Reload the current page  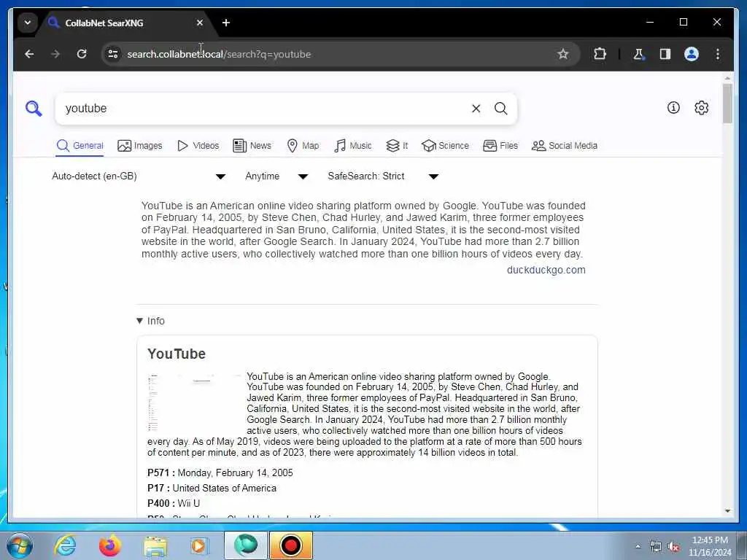pos(82,54)
